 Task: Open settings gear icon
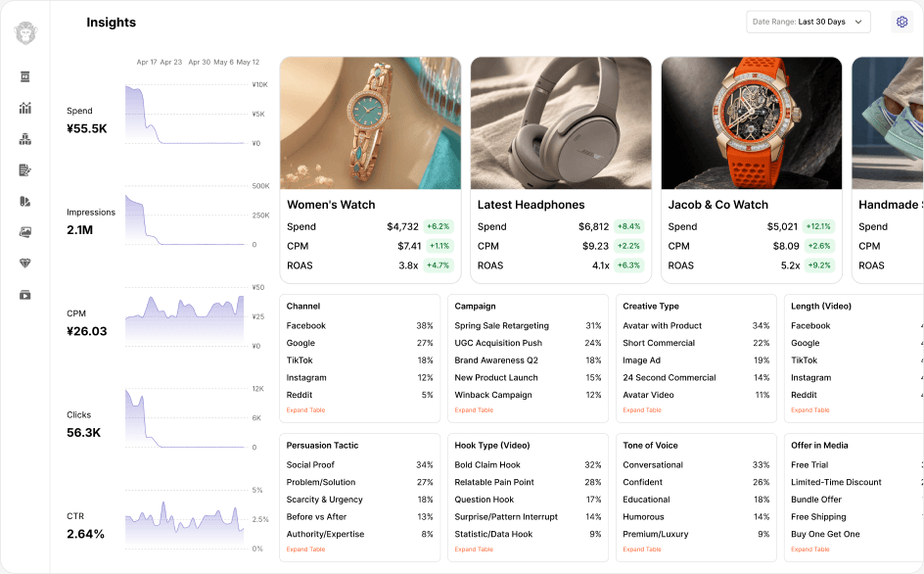coord(901,22)
